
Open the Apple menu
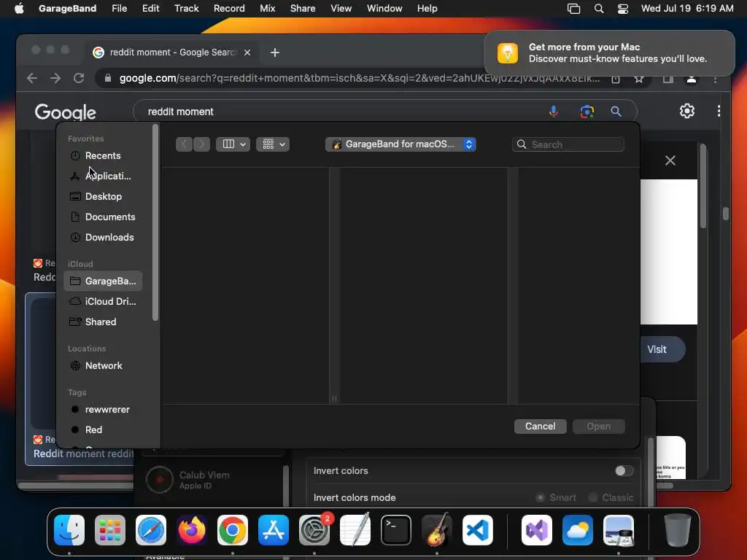coord(19,9)
